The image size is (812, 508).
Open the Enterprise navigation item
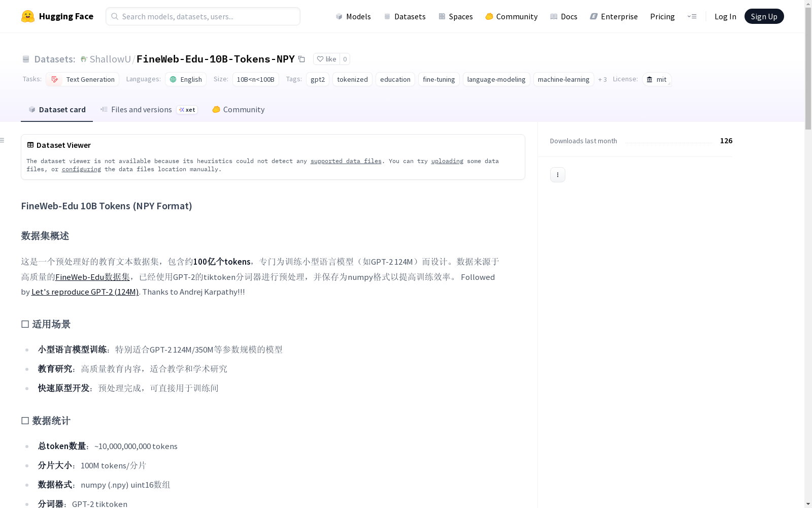point(614,16)
